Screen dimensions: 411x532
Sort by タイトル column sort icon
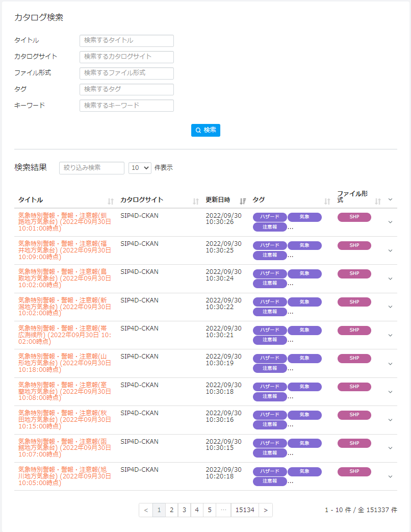111,201
